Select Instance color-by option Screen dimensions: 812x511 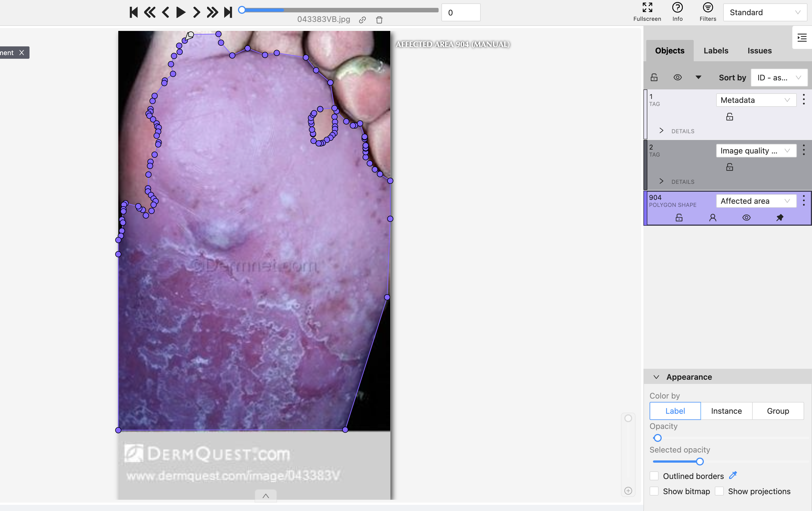pos(726,411)
